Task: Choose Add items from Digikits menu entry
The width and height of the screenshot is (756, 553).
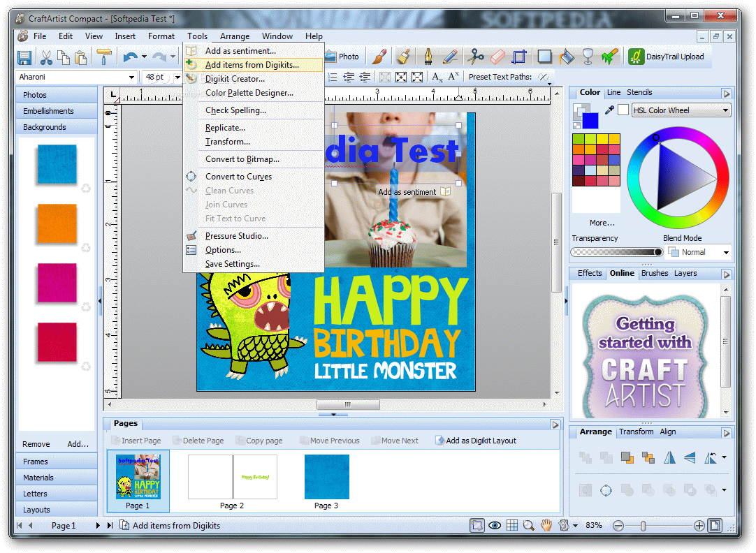Action: point(254,64)
